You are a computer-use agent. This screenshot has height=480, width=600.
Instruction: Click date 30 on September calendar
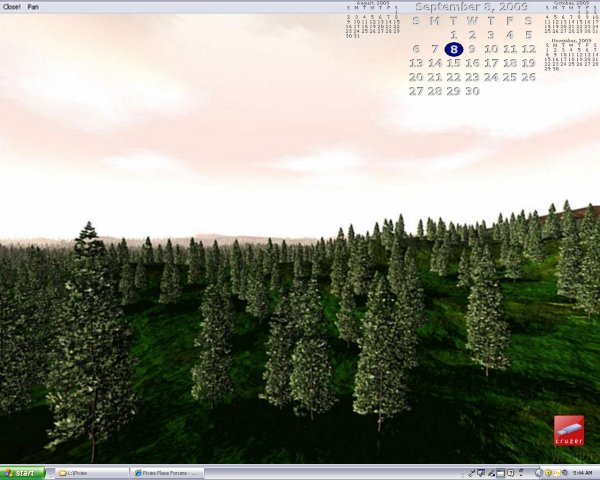pos(472,91)
